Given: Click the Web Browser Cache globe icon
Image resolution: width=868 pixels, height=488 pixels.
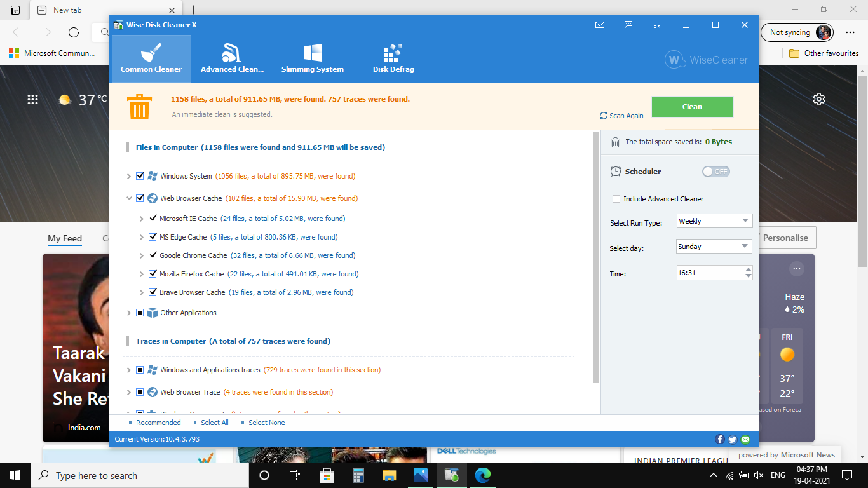Looking at the screenshot, I should tap(153, 198).
